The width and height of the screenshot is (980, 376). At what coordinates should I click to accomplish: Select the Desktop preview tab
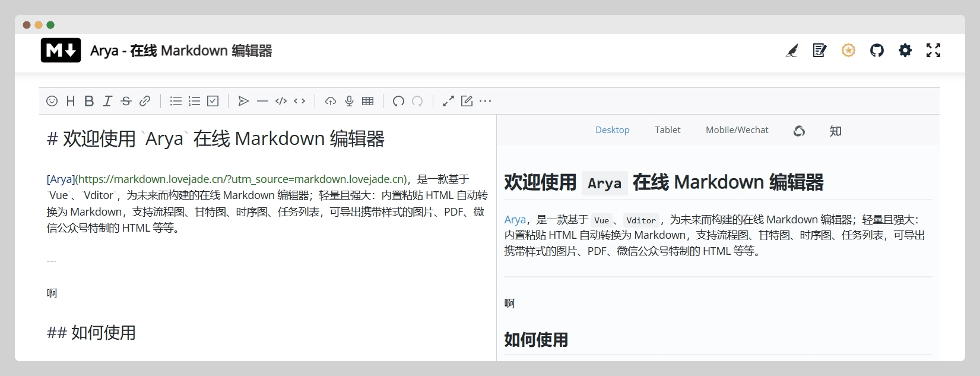[612, 130]
